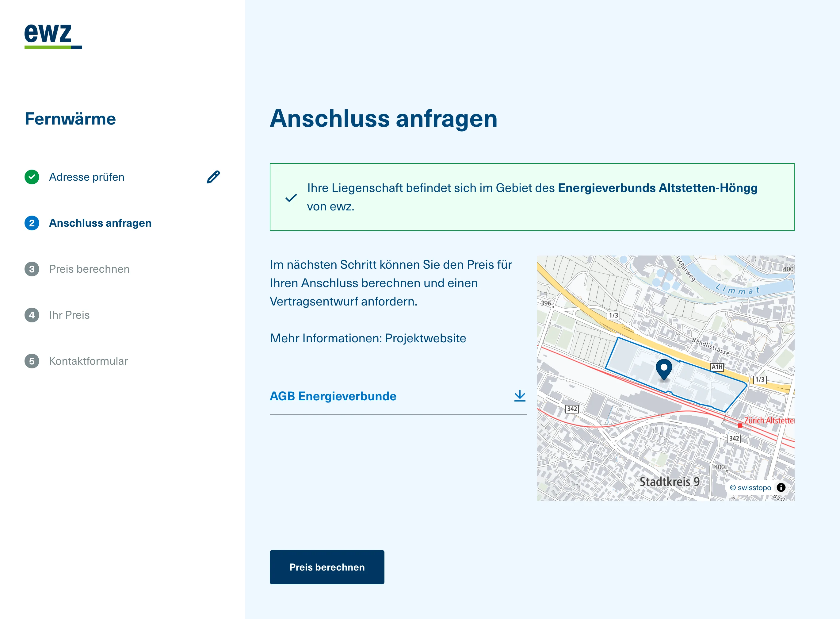Click green checkmark beside Adresse prüfen

[x=32, y=177]
